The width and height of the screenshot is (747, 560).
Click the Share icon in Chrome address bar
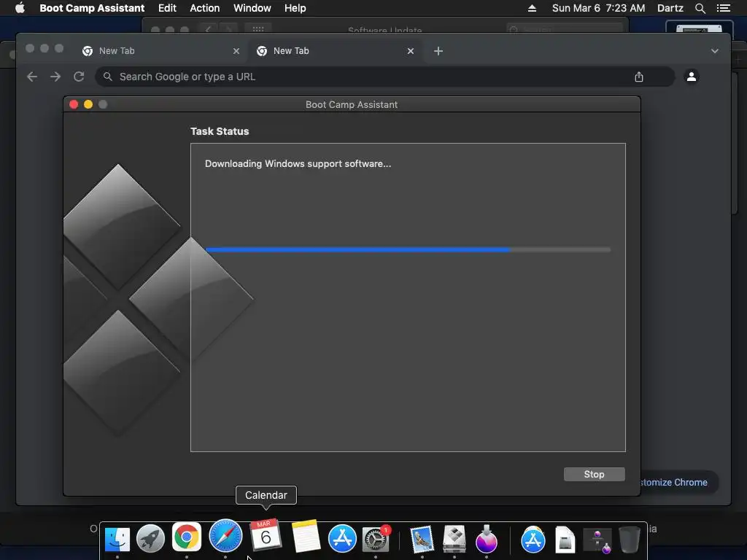click(639, 77)
